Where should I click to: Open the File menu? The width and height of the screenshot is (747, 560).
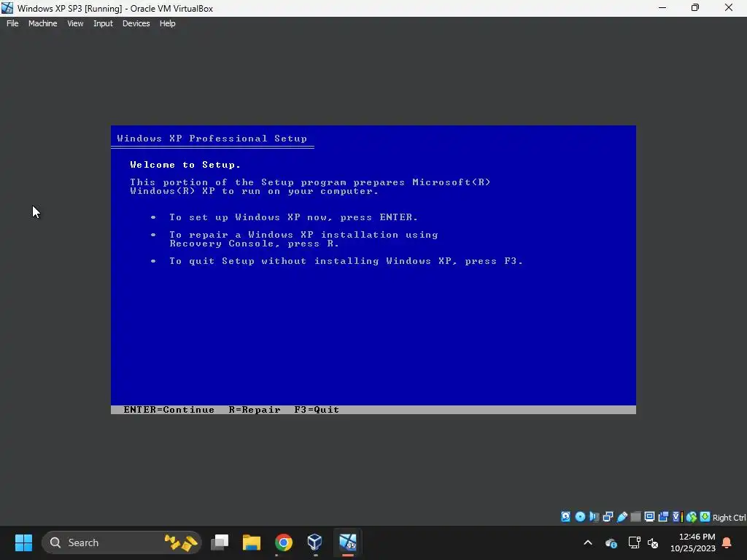coord(12,23)
